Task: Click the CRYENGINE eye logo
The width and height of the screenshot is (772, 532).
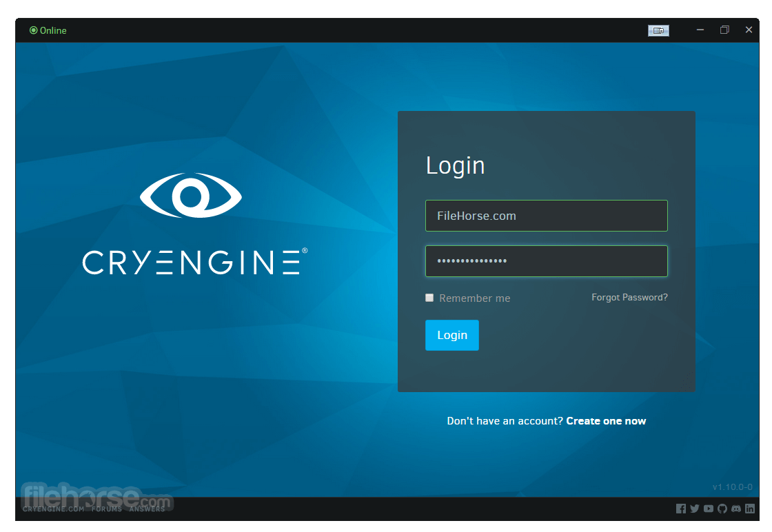Action: 191,196
